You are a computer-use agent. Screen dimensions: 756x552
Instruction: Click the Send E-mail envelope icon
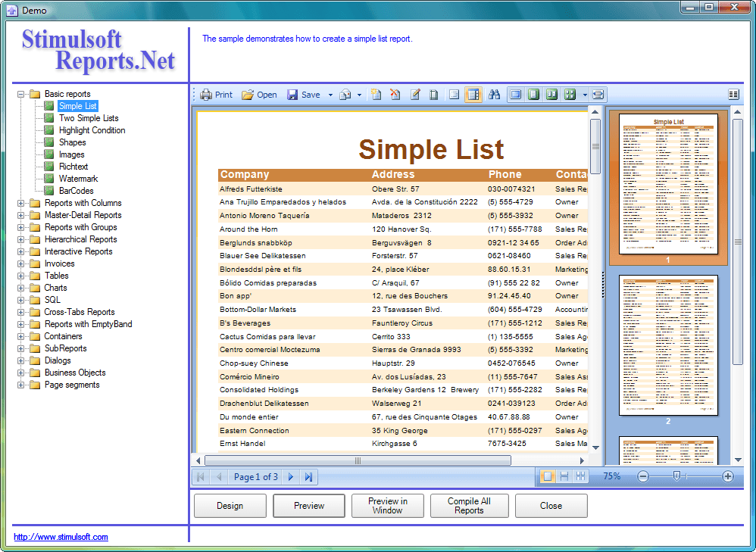[x=345, y=95]
